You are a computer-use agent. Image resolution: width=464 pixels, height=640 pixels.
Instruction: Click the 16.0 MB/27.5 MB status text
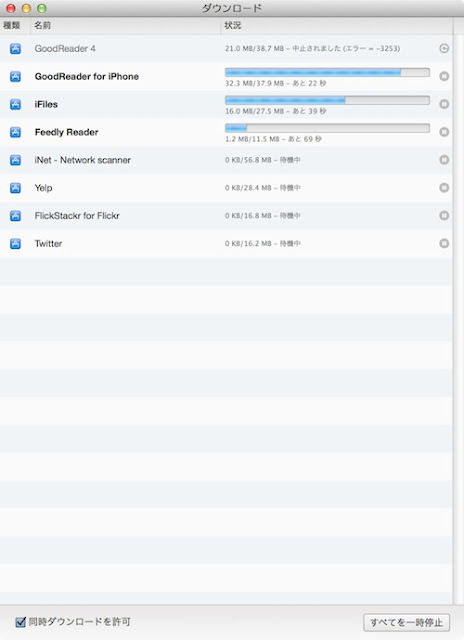(275, 111)
